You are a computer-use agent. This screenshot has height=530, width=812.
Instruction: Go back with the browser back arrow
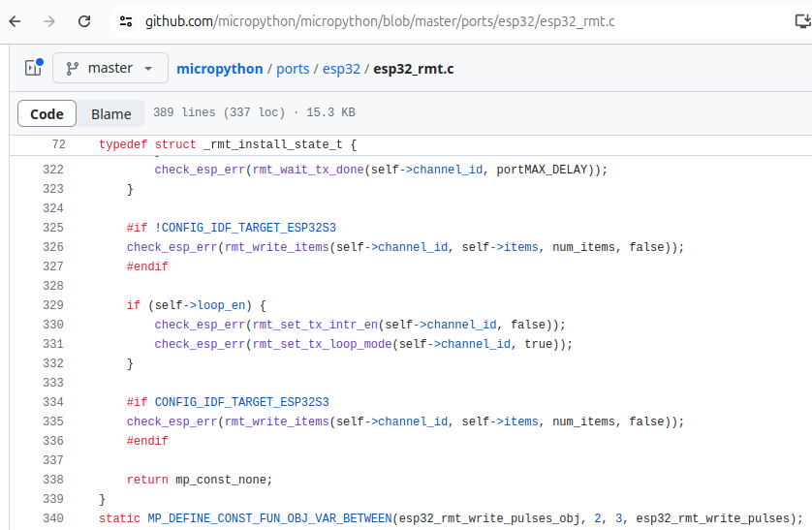click(15, 21)
